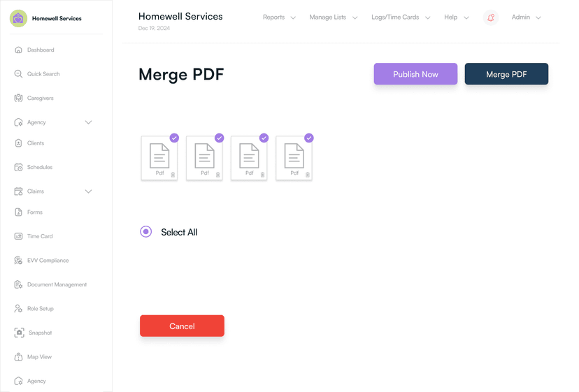
Task: Click the Quick Search magnifier icon
Action: [19, 74]
